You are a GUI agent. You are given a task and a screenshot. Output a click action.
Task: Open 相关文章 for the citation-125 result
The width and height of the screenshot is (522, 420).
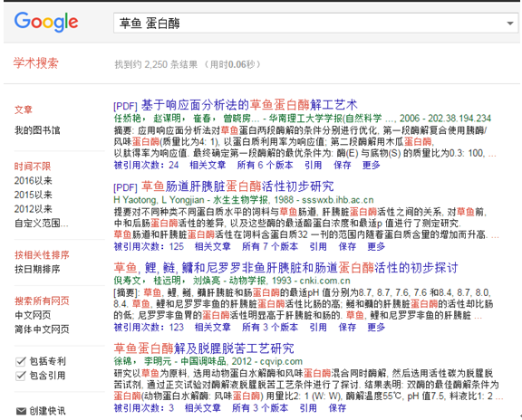pyautogui.click(x=213, y=246)
